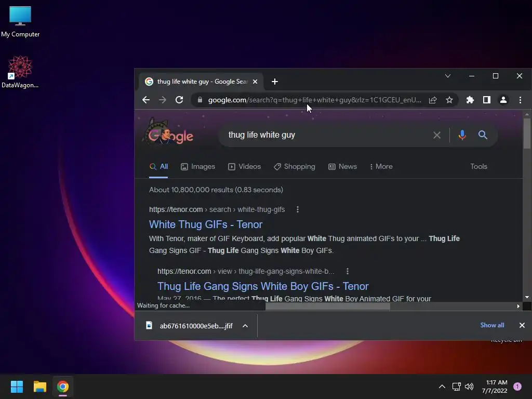Open the search Tools options
Image resolution: width=532 pixels, height=399 pixels.
click(x=478, y=167)
